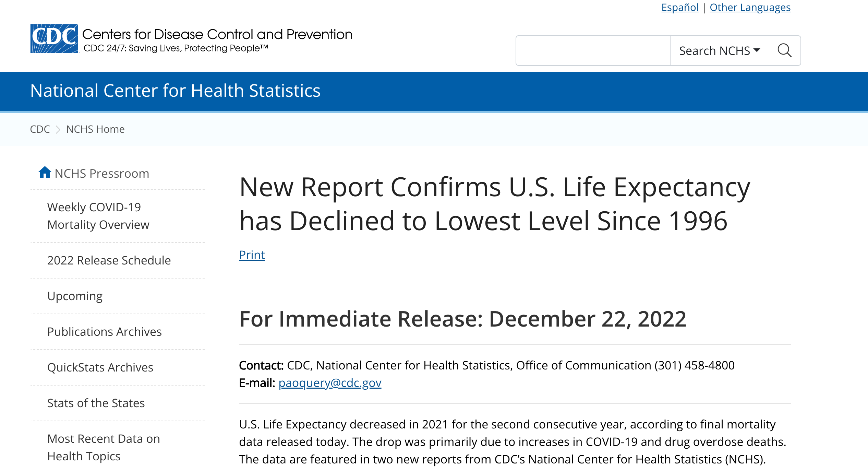Open Publications Archives in the sidebar

click(104, 332)
